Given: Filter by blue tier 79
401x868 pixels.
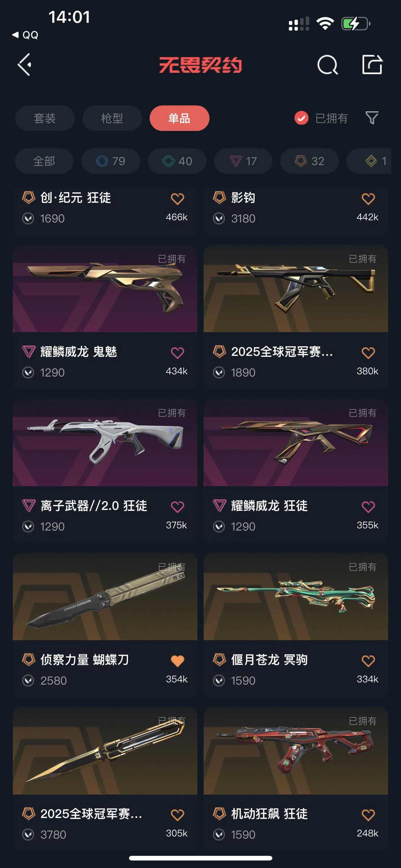Looking at the screenshot, I should [x=111, y=161].
